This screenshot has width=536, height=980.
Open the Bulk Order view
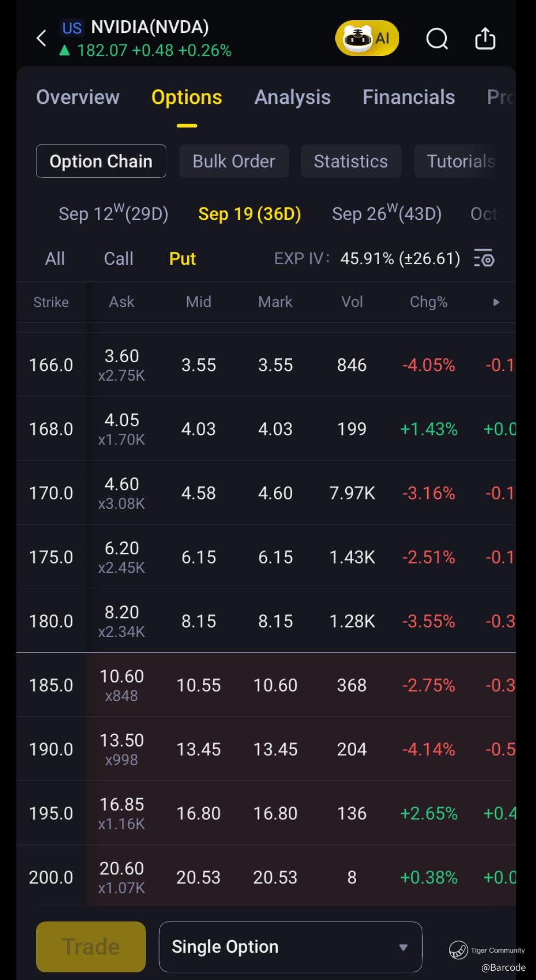tap(234, 161)
